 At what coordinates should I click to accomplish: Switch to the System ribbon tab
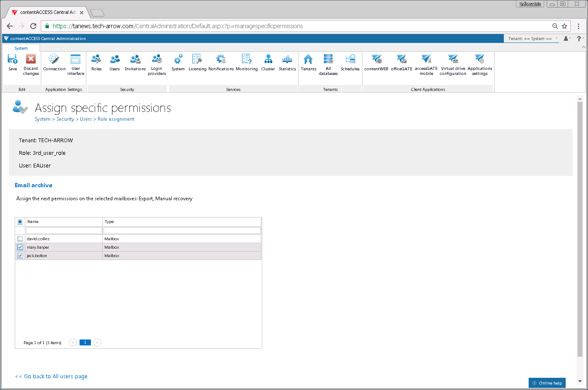pos(21,48)
